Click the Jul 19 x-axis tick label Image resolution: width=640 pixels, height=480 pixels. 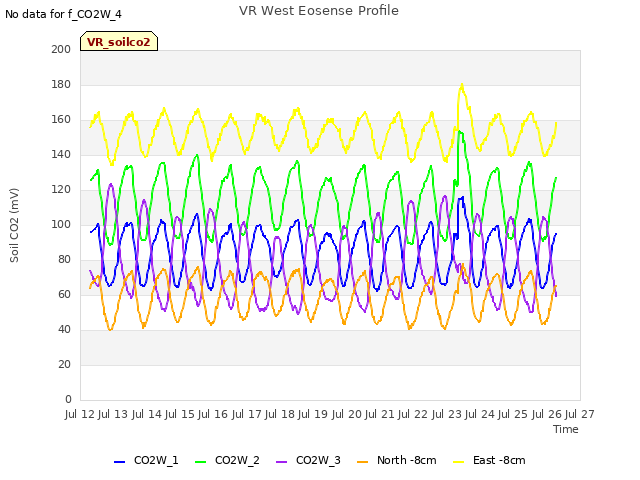tap(313, 414)
